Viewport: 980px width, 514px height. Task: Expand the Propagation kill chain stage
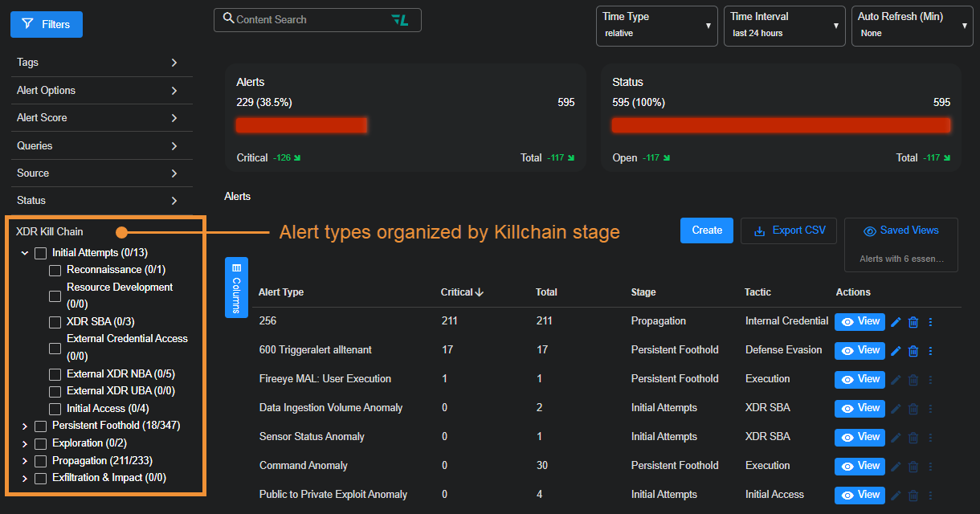[x=25, y=461]
